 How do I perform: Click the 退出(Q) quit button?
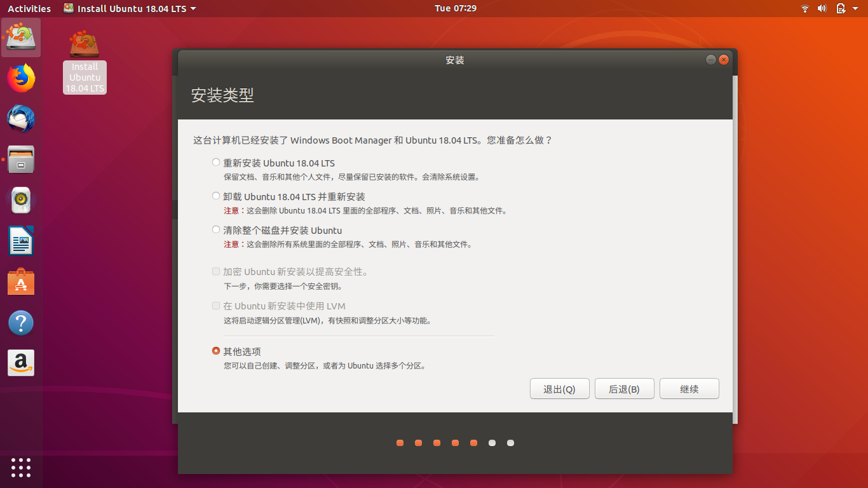[560, 389]
